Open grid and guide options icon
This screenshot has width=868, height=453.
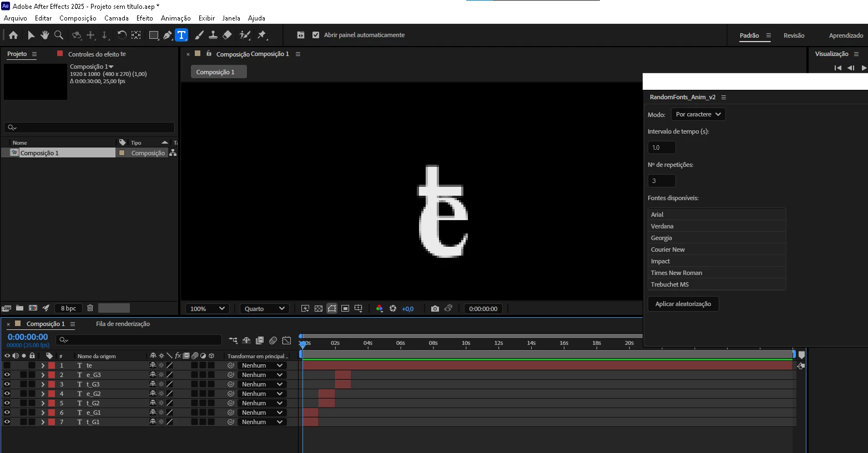tap(359, 309)
